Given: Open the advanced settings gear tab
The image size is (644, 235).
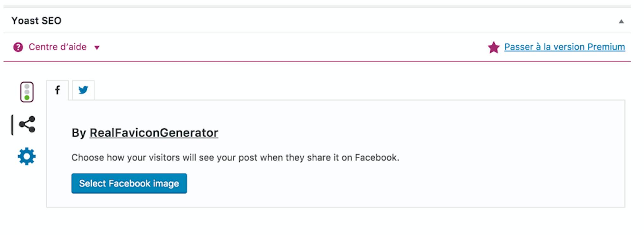Looking at the screenshot, I should pyautogui.click(x=27, y=156).
